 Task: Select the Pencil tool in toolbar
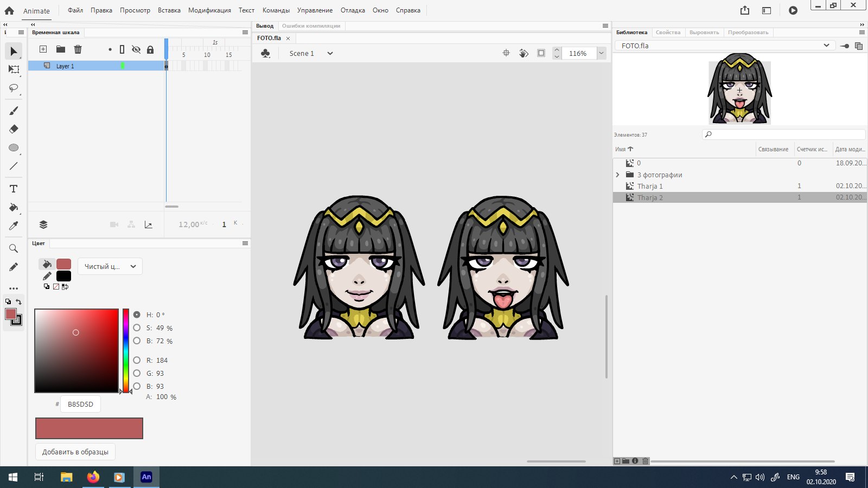pos(14,267)
